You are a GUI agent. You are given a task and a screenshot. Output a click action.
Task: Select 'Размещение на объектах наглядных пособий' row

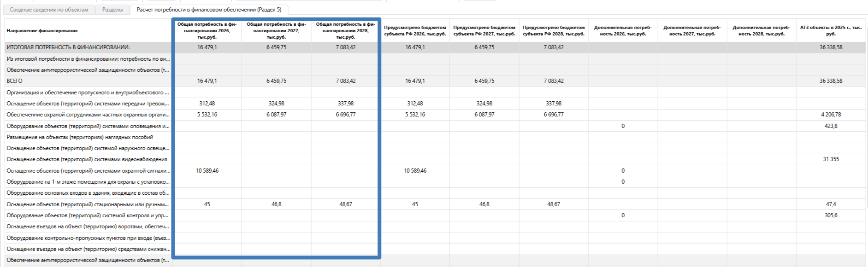point(80,137)
